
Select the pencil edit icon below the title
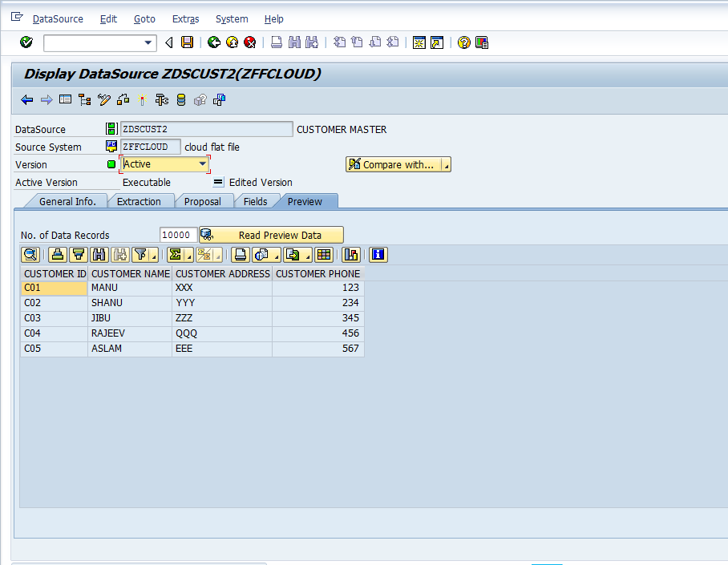(x=103, y=99)
